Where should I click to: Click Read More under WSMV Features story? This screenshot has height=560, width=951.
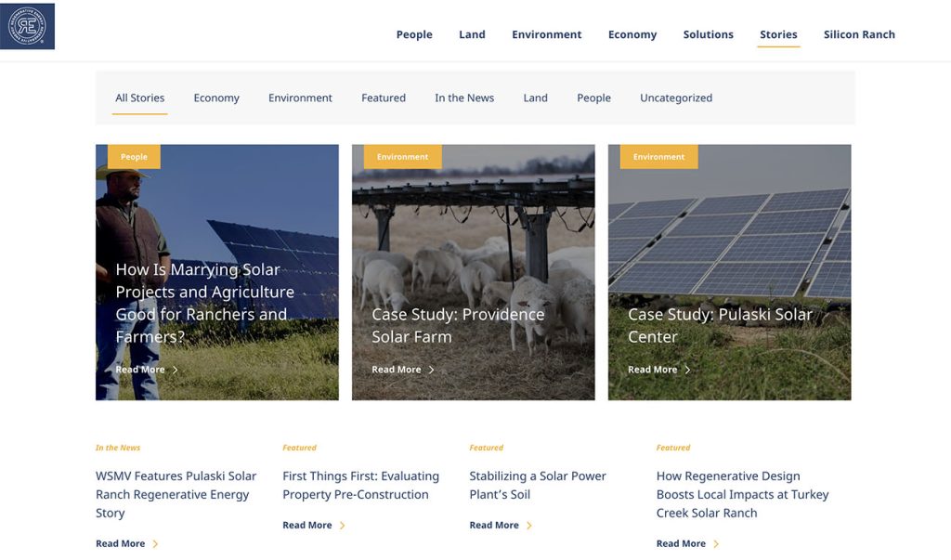[x=120, y=543]
